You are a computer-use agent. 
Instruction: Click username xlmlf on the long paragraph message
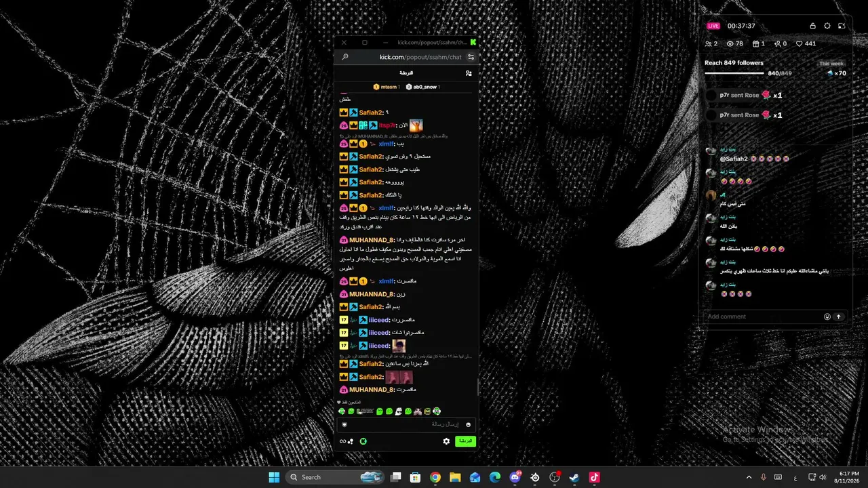(x=386, y=208)
